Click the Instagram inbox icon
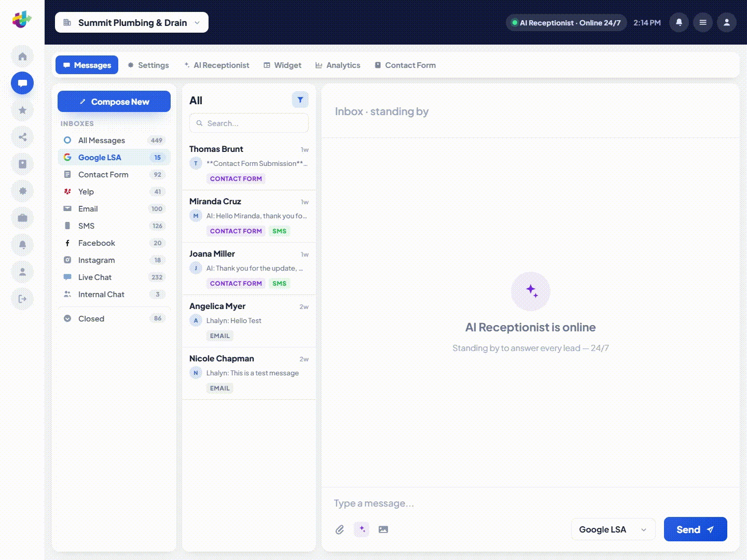 pos(67,260)
